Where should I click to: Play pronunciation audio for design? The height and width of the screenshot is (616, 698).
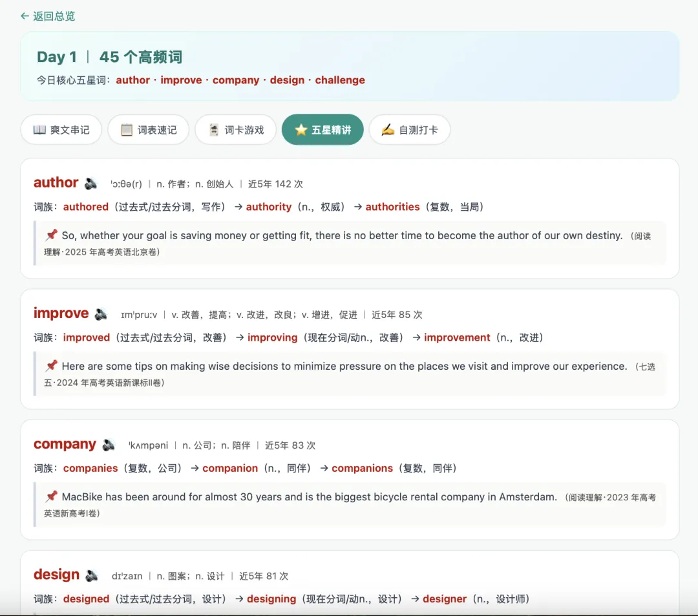coord(92,575)
